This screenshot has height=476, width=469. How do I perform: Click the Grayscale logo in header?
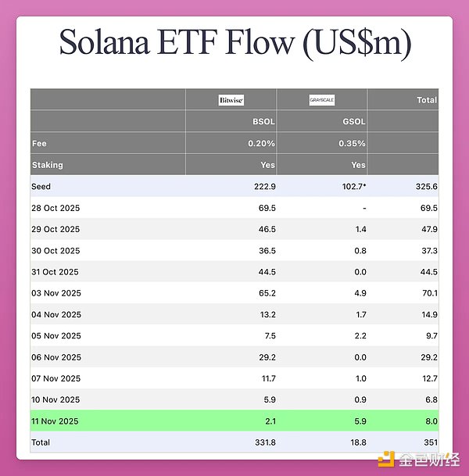pos(321,100)
